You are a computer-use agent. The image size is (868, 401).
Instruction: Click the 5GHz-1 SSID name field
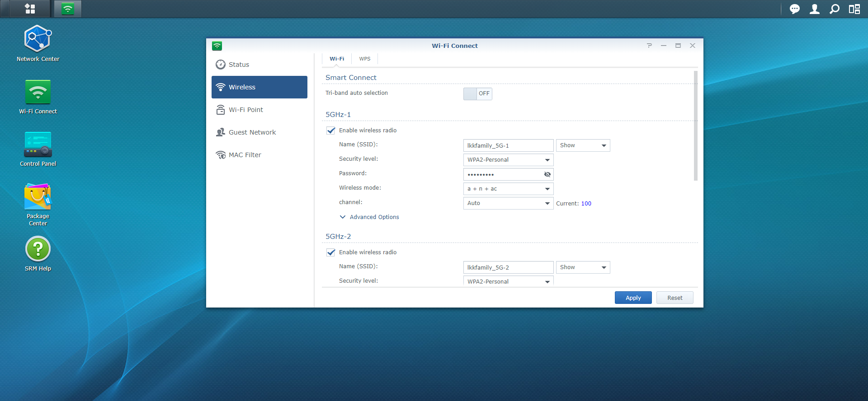509,145
